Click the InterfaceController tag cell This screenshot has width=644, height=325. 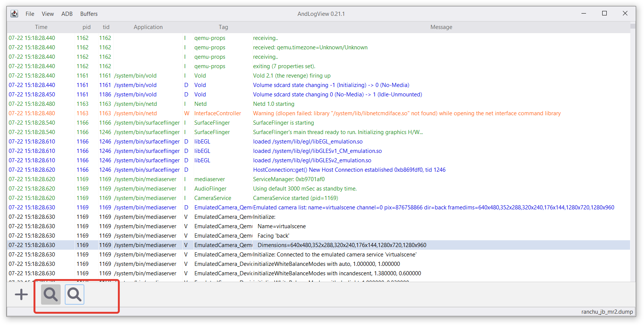click(x=218, y=113)
